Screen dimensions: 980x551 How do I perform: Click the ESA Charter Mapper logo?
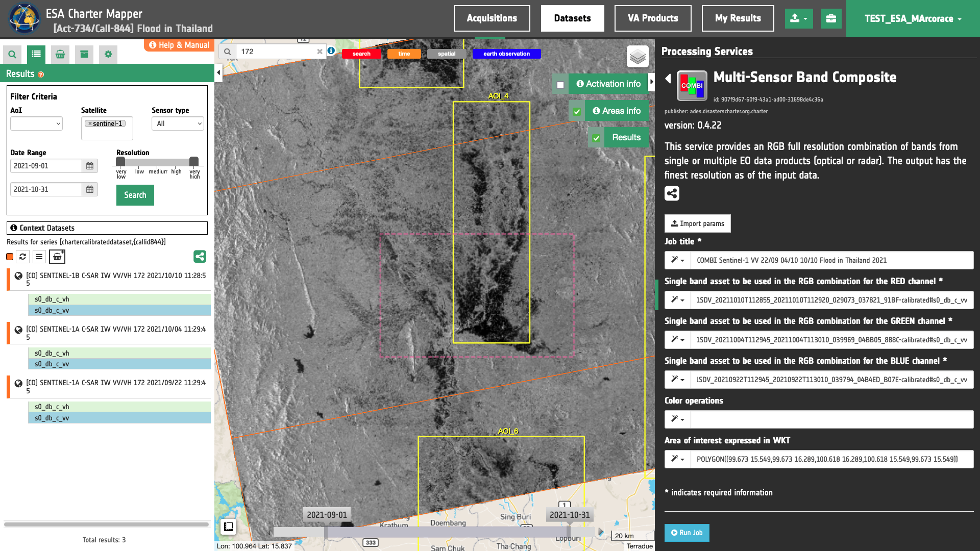(24, 18)
